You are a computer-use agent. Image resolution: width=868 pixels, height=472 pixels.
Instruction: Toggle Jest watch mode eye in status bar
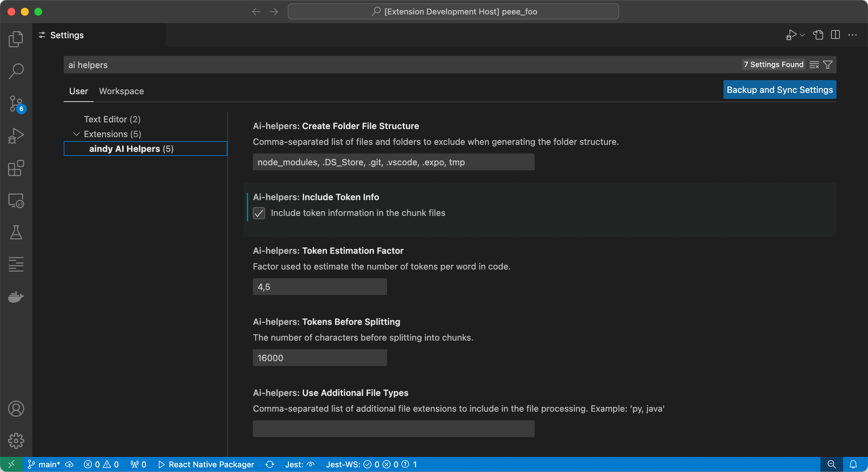click(311, 465)
